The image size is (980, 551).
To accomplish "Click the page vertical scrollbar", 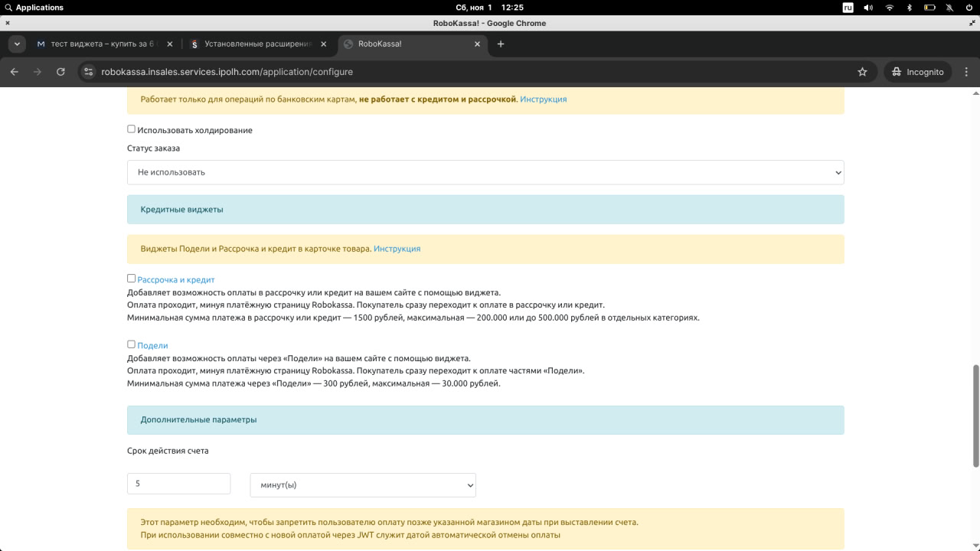I will coord(975,413).
